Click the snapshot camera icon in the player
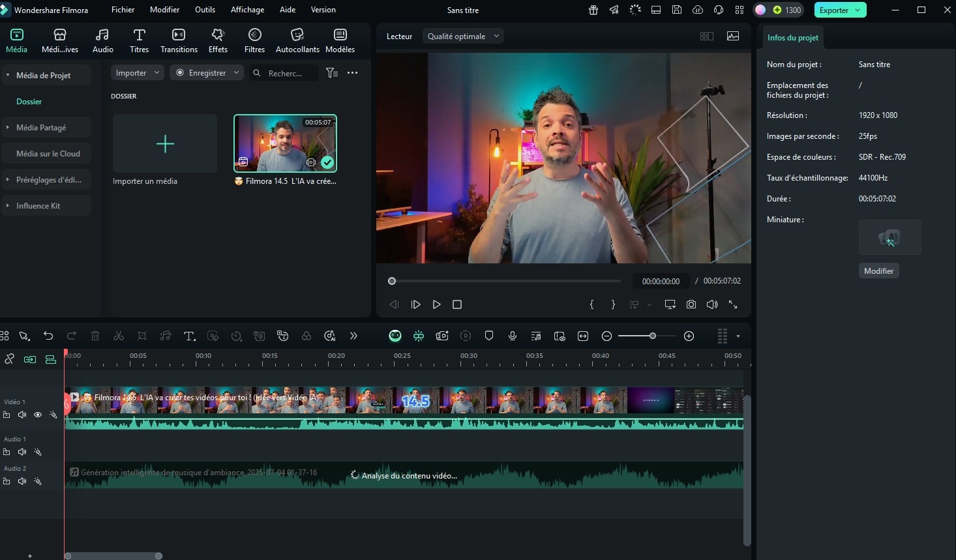 click(x=691, y=304)
